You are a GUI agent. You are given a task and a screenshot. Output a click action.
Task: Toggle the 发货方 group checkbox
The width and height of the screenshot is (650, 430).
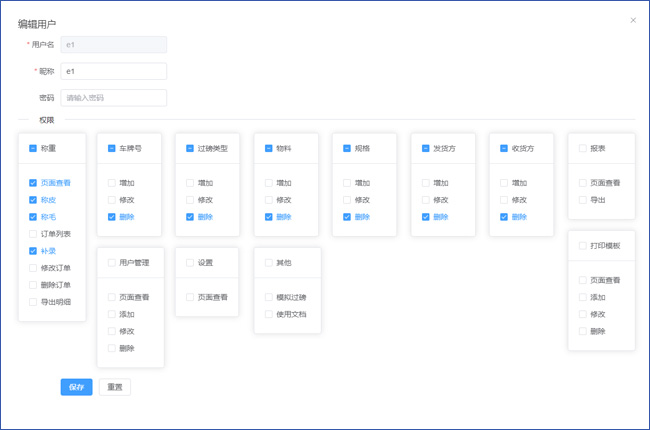point(426,148)
